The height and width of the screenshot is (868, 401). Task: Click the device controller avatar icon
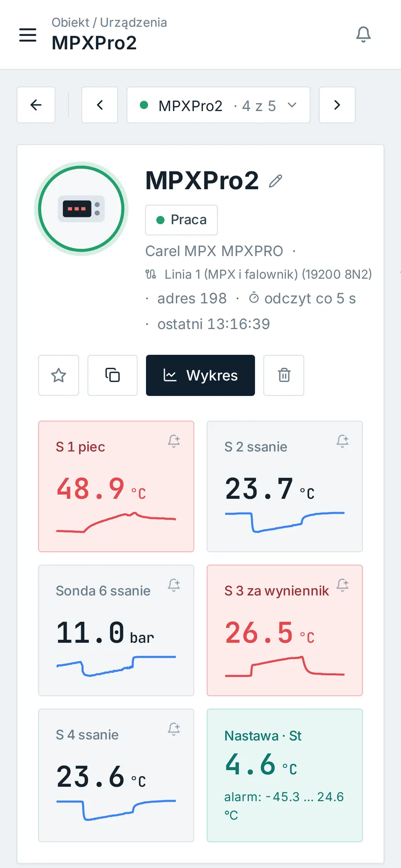click(x=81, y=209)
